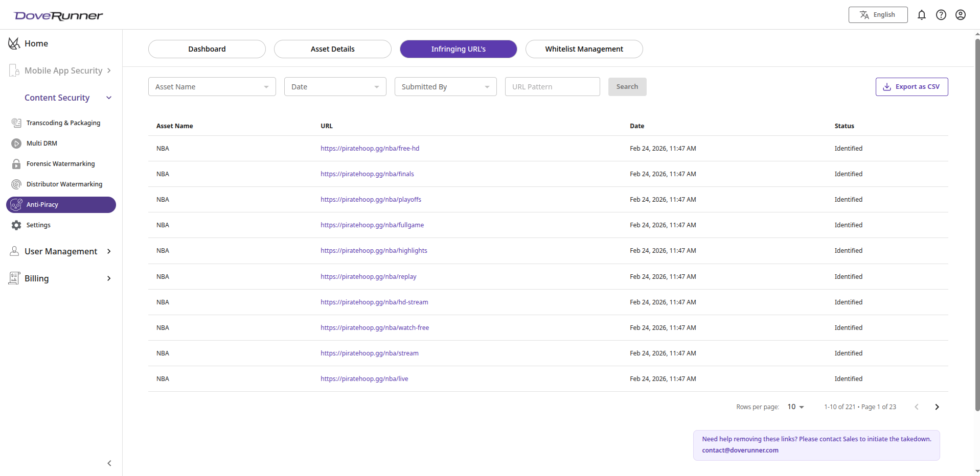Click the Multi DRM play icon
This screenshot has width=980, height=476.
(16, 144)
